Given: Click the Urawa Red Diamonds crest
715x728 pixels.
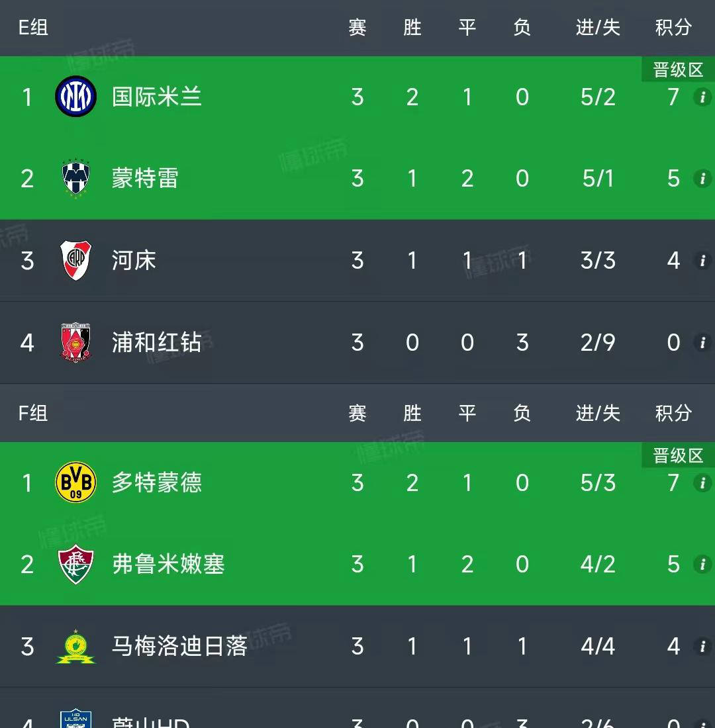Looking at the screenshot, I should [x=75, y=342].
